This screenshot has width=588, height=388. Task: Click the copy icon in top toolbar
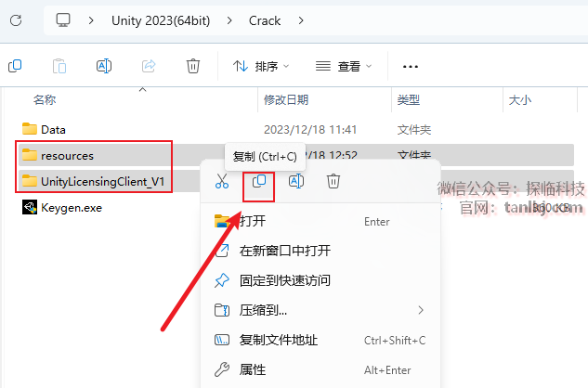[x=15, y=66]
